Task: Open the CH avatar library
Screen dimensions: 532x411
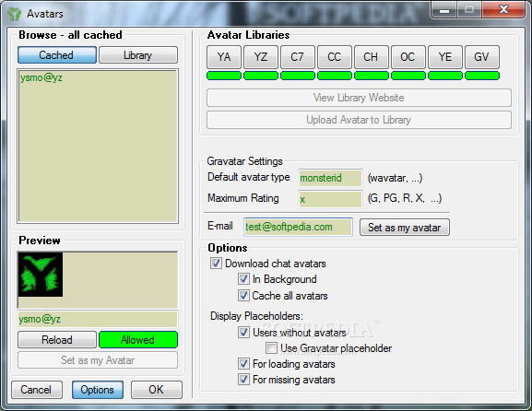Action: 372,57
